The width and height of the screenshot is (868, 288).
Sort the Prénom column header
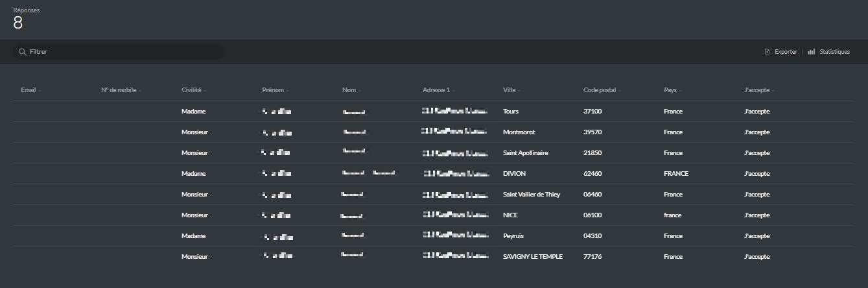point(272,90)
